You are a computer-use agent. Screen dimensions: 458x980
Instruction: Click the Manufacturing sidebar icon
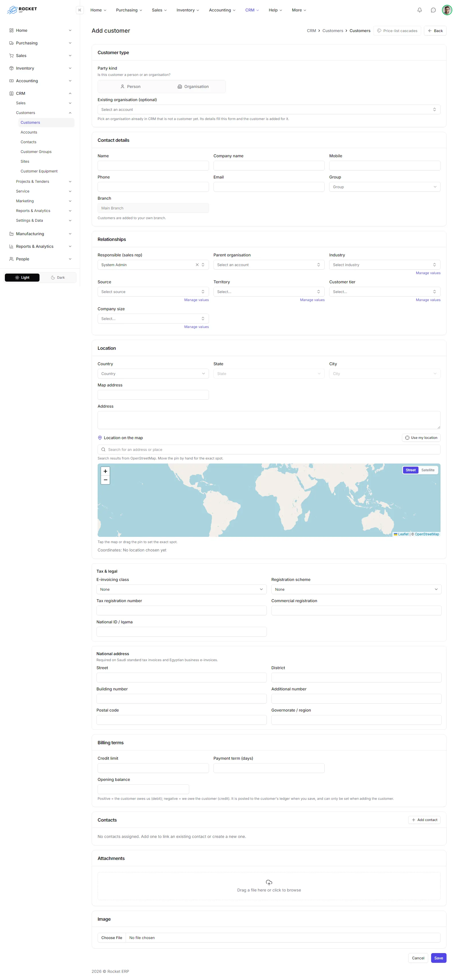[11, 234]
